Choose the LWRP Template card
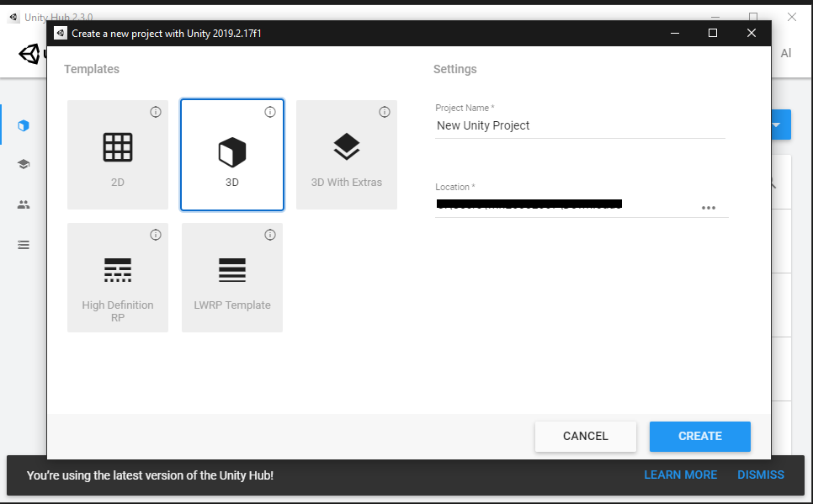Viewport: 813px width, 504px height. [232, 278]
